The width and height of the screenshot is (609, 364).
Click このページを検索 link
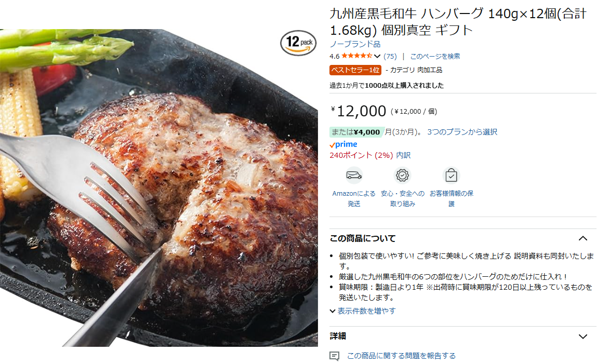point(435,56)
